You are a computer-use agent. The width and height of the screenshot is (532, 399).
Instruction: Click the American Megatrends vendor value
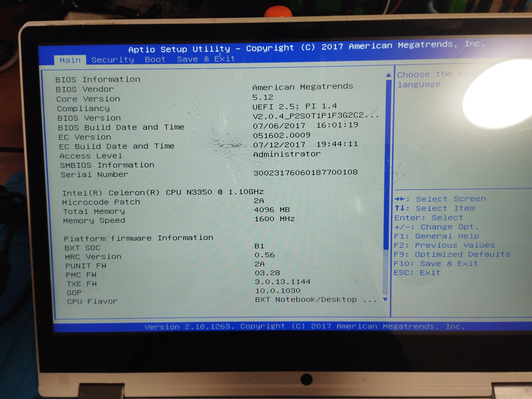tap(303, 87)
